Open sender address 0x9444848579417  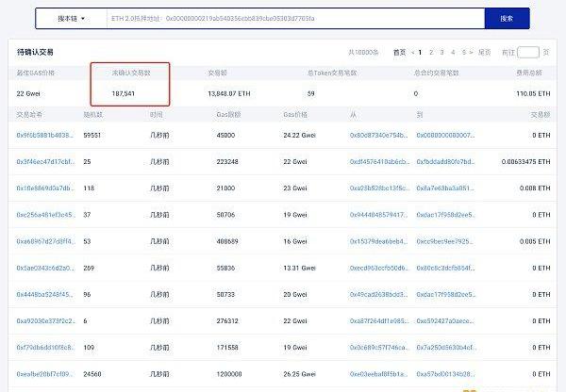380,214
